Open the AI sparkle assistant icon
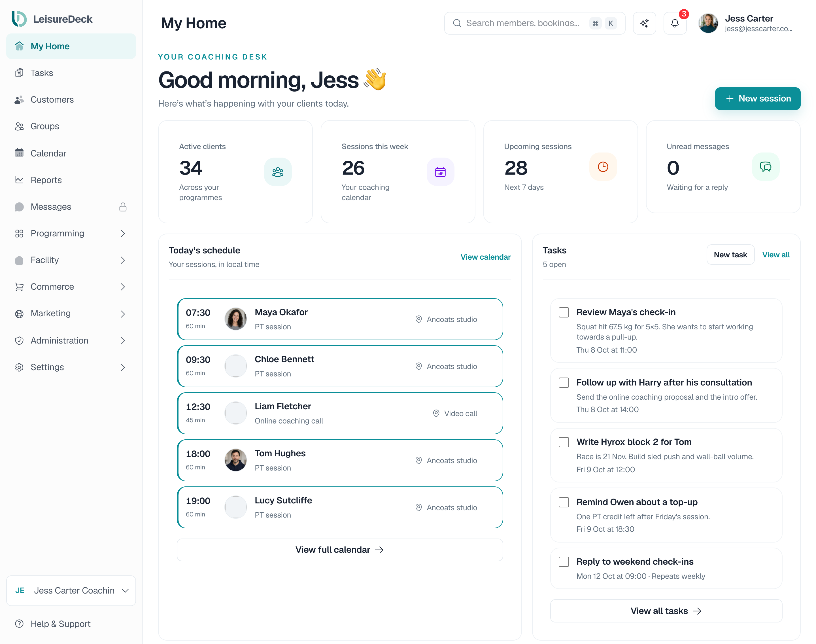This screenshot has height=644, width=816. 644,23
